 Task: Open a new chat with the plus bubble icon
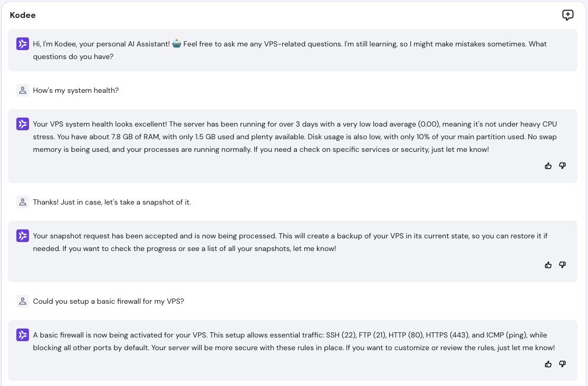[x=568, y=15]
